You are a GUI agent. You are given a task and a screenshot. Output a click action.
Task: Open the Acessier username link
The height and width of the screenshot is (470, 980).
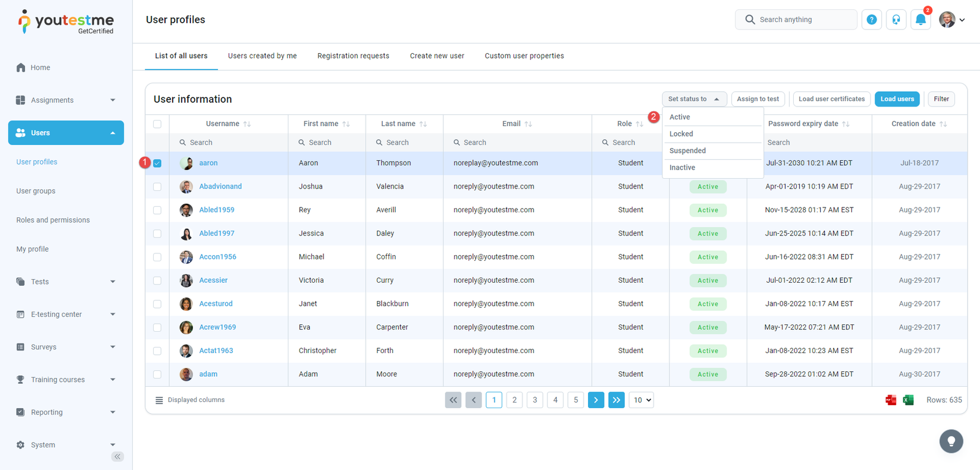[x=213, y=280]
